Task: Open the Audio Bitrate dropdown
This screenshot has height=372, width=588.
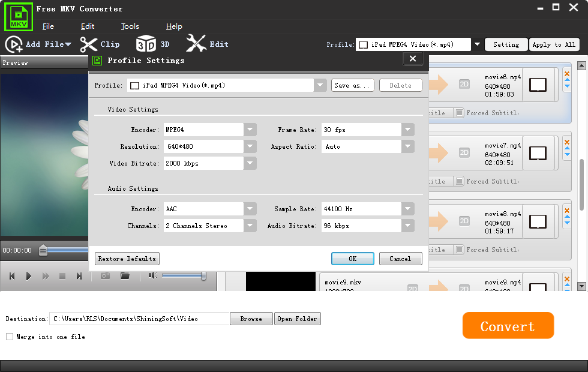Action: (407, 226)
